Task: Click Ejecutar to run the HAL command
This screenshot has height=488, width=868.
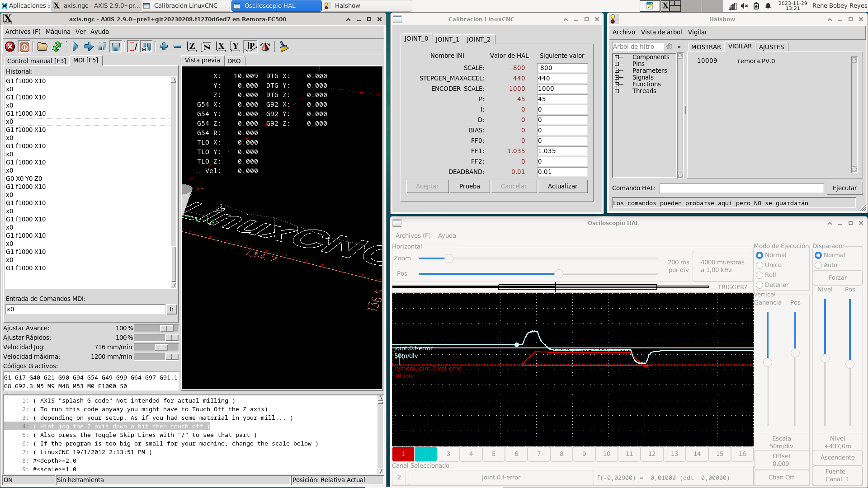Action: tap(844, 188)
